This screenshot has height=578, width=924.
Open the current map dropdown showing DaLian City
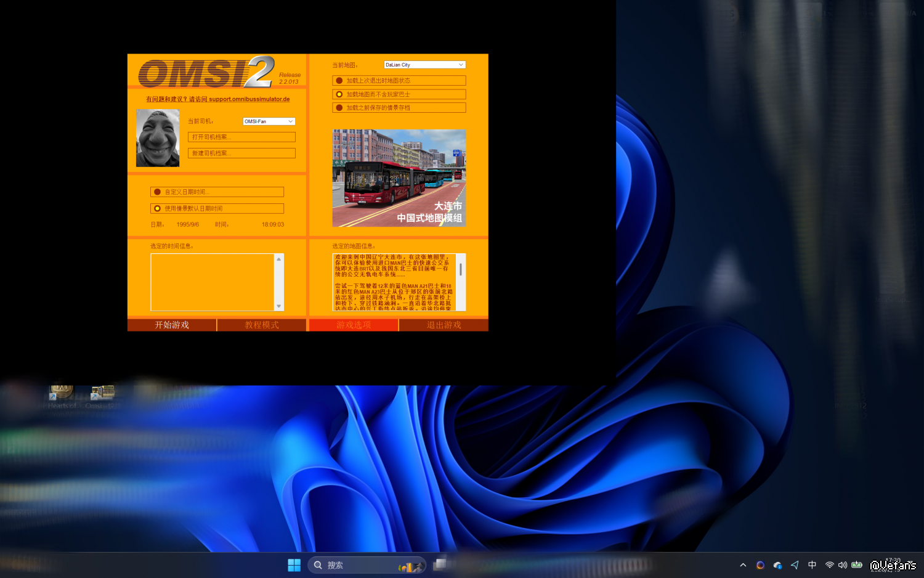tap(424, 65)
